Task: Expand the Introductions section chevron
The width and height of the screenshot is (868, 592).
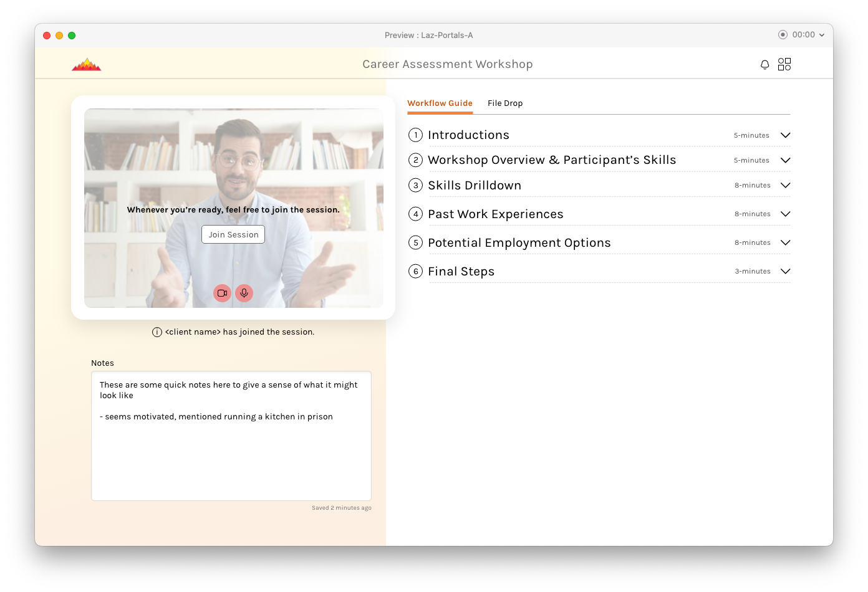Action: point(786,135)
